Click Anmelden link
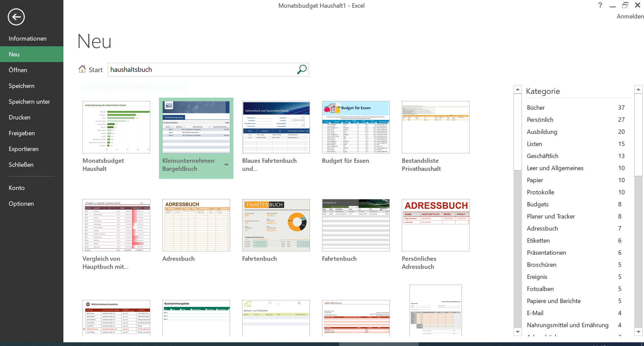The width and height of the screenshot is (644, 346). coord(630,16)
